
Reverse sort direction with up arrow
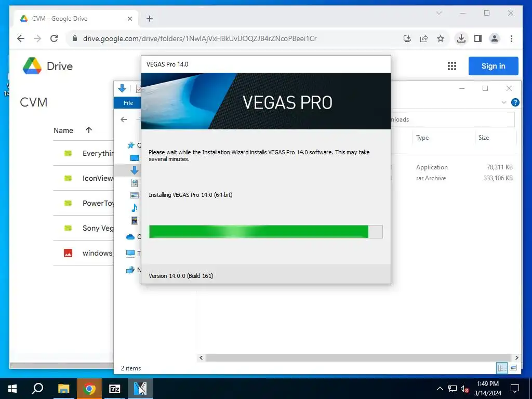pyautogui.click(x=88, y=130)
